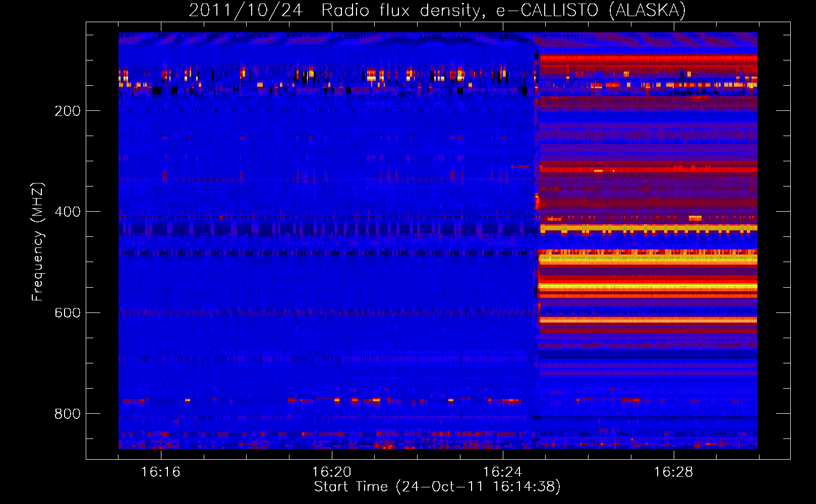Click the "Start Time (24-Oct-11 16:14:38)" label
816x504 pixels.
pyautogui.click(x=437, y=487)
